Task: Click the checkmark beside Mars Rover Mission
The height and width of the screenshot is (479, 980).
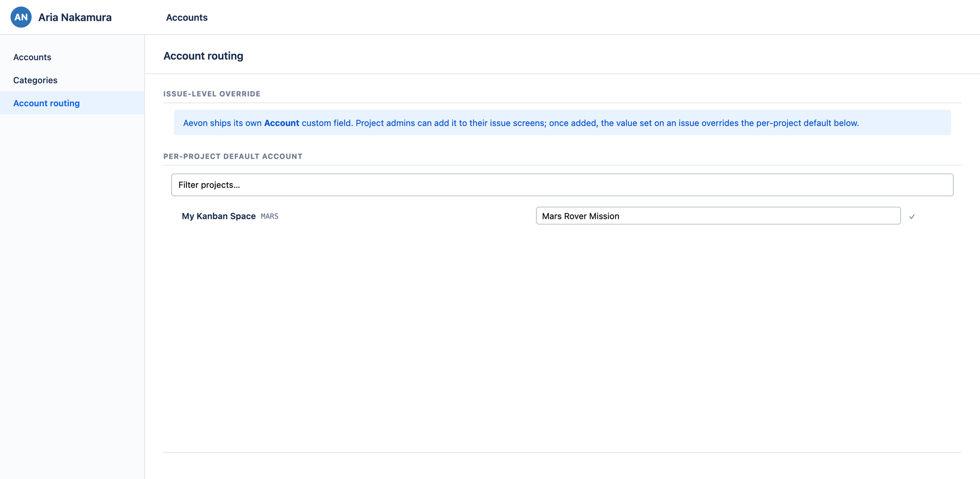Action: [x=912, y=217]
